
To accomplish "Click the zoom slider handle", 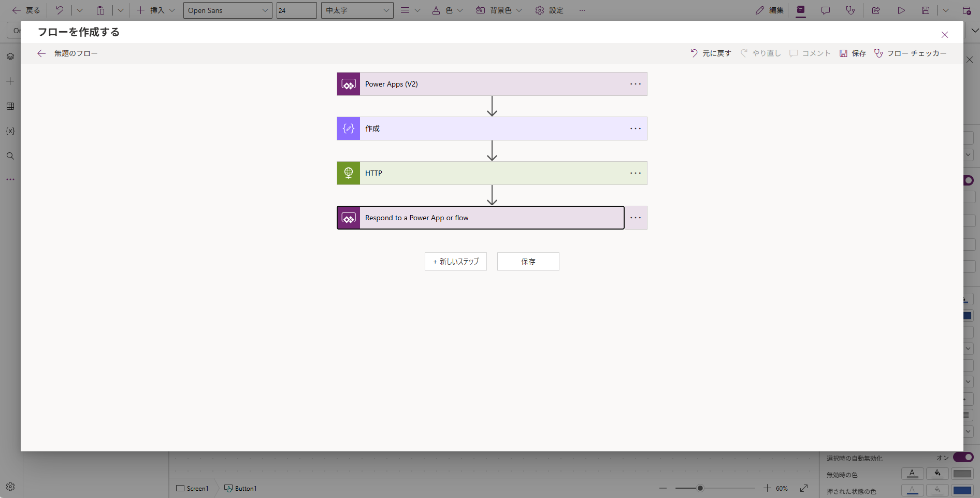I will (x=700, y=488).
